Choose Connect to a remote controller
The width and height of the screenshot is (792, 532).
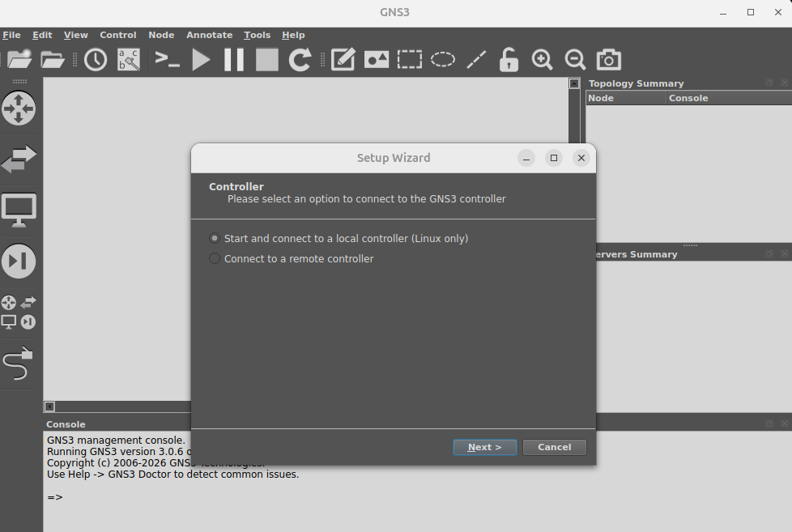(x=213, y=258)
